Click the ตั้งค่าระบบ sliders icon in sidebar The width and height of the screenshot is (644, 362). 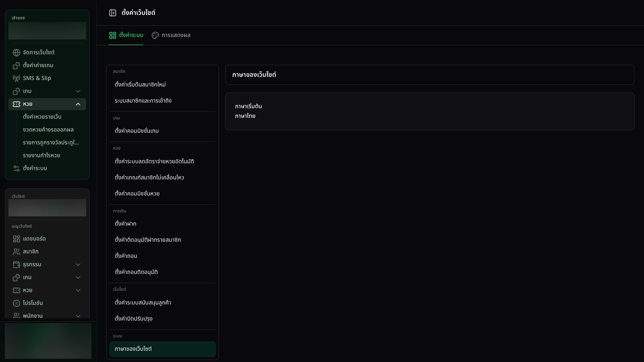tap(17, 169)
